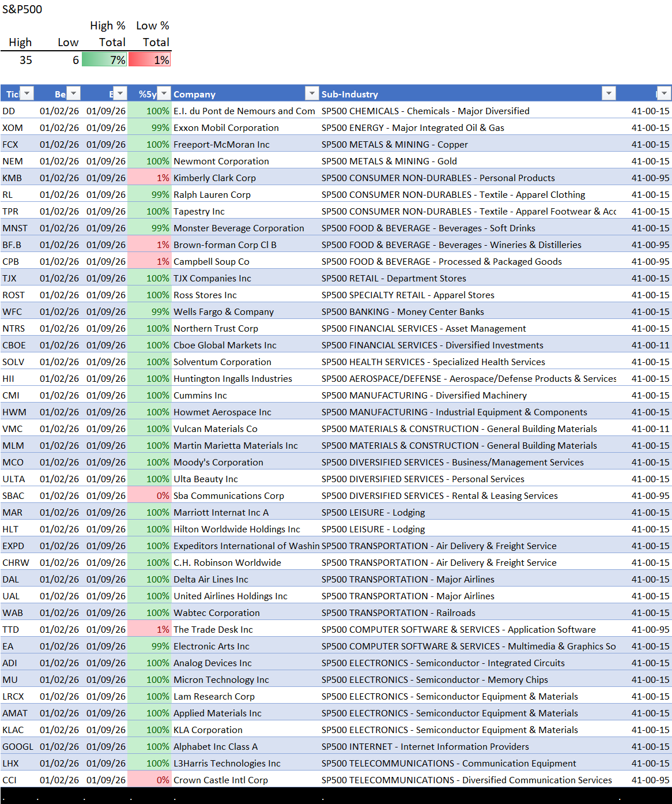The image size is (672, 804).
Task: Click Marriott Internat Inc A cell
Action: (x=246, y=512)
